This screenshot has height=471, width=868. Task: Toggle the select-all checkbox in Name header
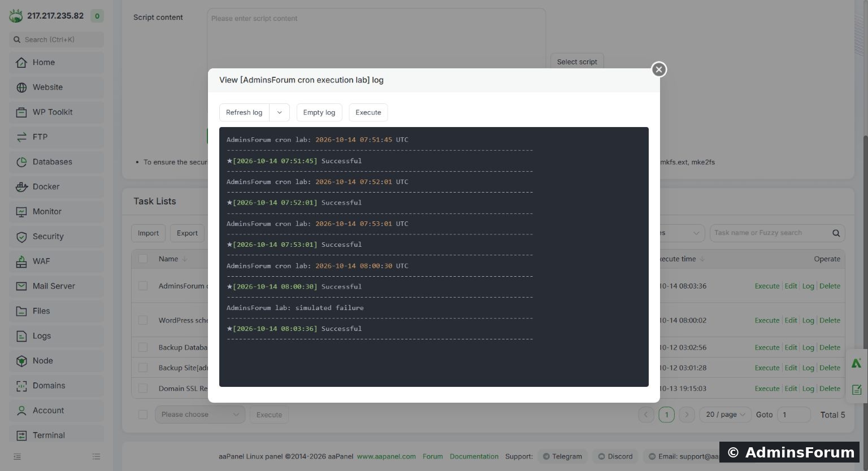(143, 259)
